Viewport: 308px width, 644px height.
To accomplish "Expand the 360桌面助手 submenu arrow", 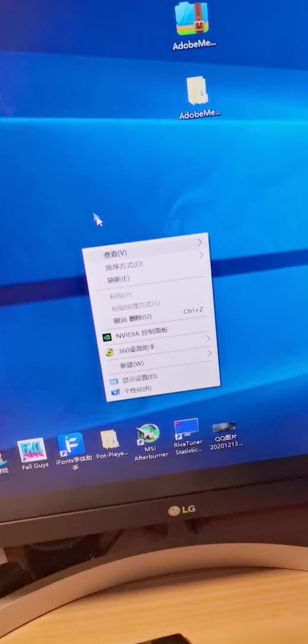I will 208,338.
